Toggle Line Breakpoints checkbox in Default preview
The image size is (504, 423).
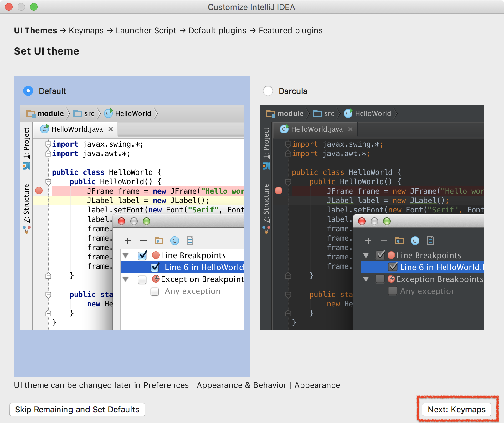click(142, 255)
